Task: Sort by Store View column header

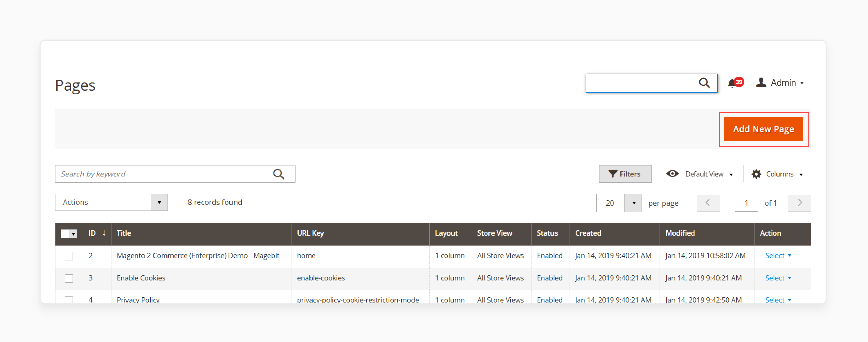Action: point(494,233)
